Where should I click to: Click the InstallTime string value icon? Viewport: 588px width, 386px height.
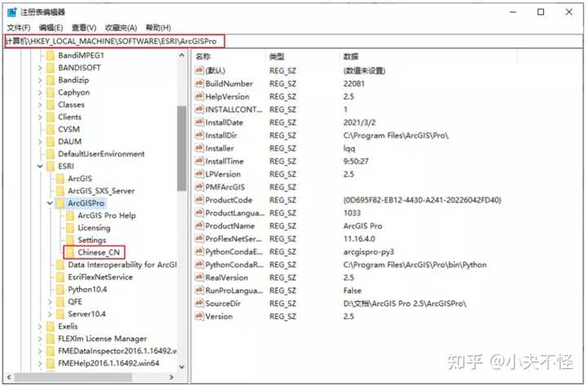[x=199, y=161]
